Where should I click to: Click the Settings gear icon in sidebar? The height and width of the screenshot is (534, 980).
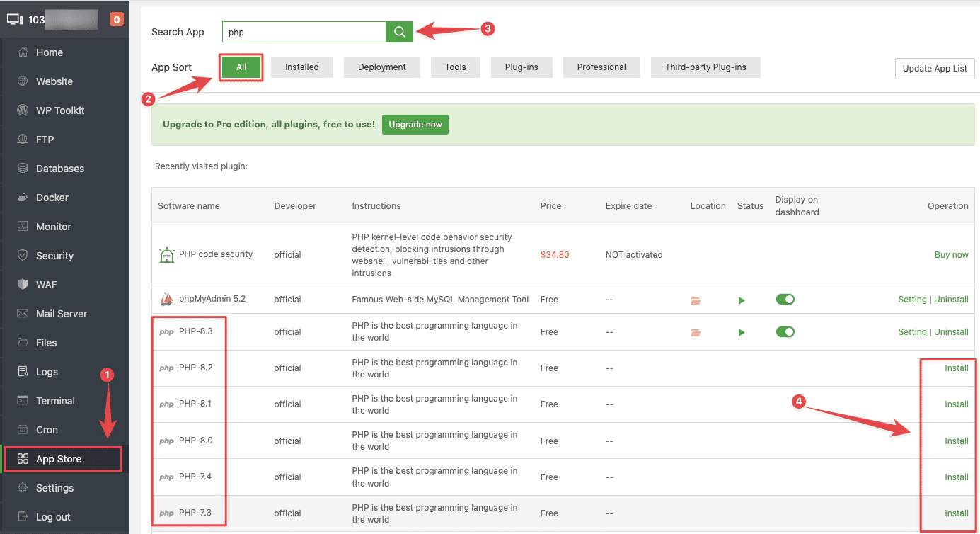pyautogui.click(x=23, y=488)
